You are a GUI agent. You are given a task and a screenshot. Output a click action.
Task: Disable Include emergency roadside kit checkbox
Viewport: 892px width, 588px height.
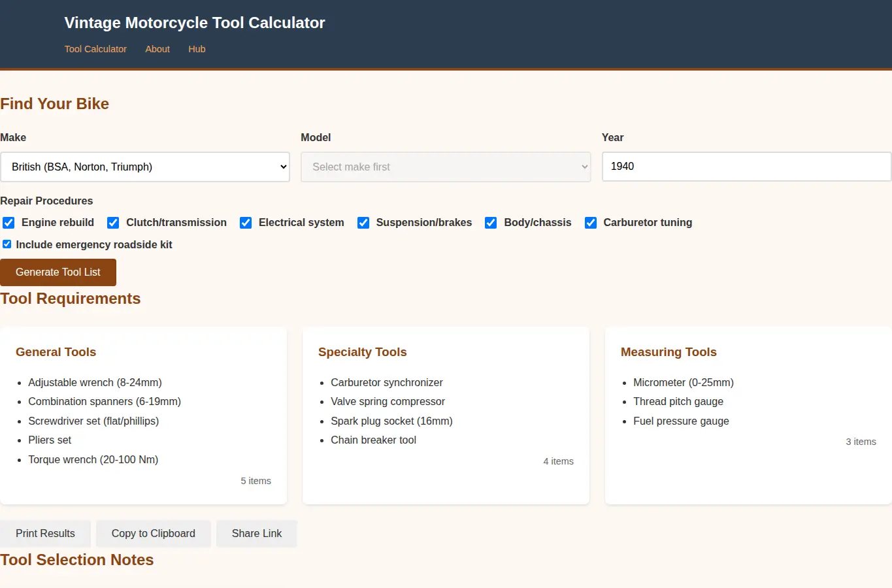click(x=7, y=244)
